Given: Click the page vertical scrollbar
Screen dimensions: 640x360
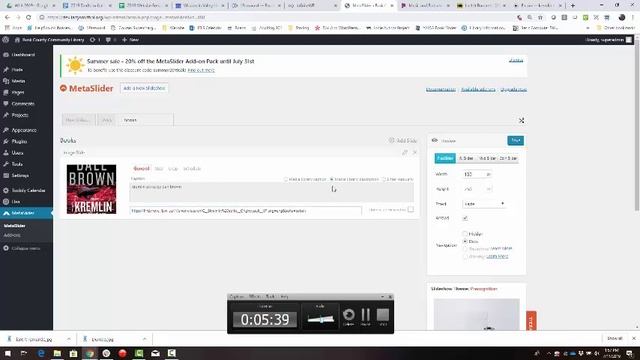Looking at the screenshot, I should point(637,127).
